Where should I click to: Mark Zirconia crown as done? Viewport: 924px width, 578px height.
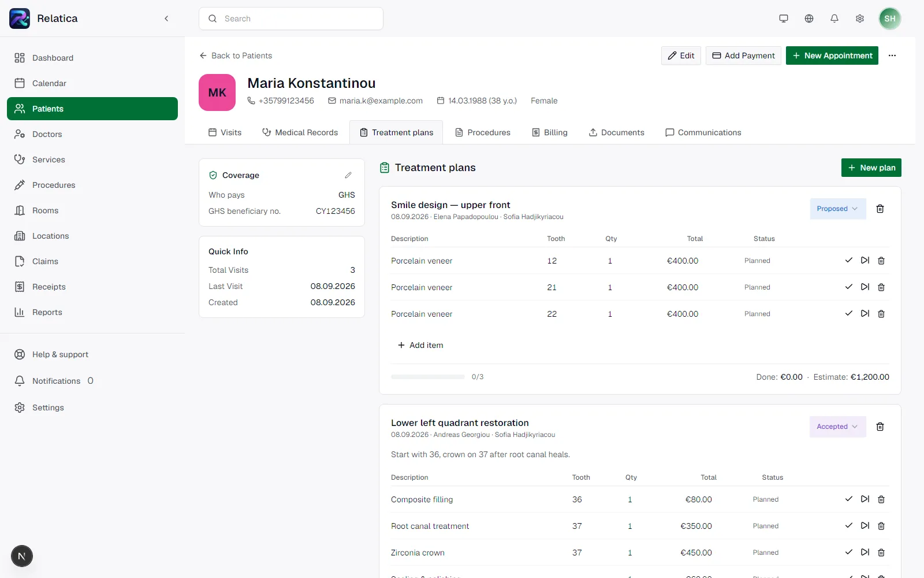point(849,553)
